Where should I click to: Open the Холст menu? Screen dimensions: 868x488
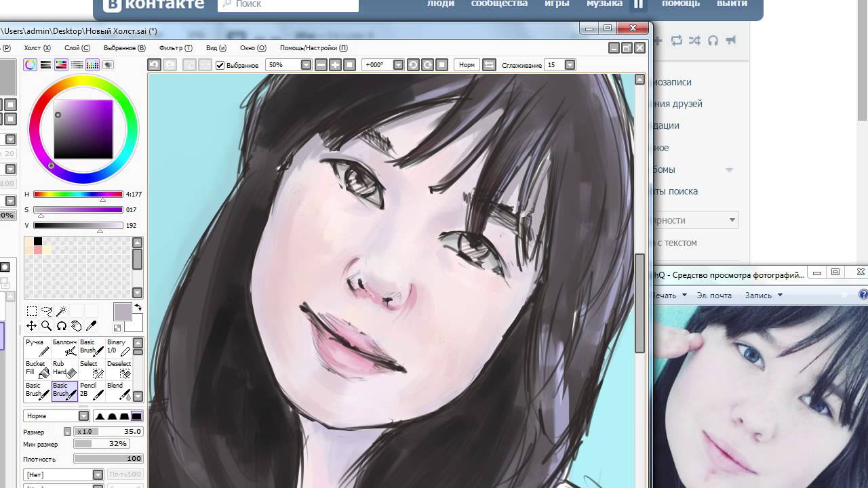click(x=37, y=48)
